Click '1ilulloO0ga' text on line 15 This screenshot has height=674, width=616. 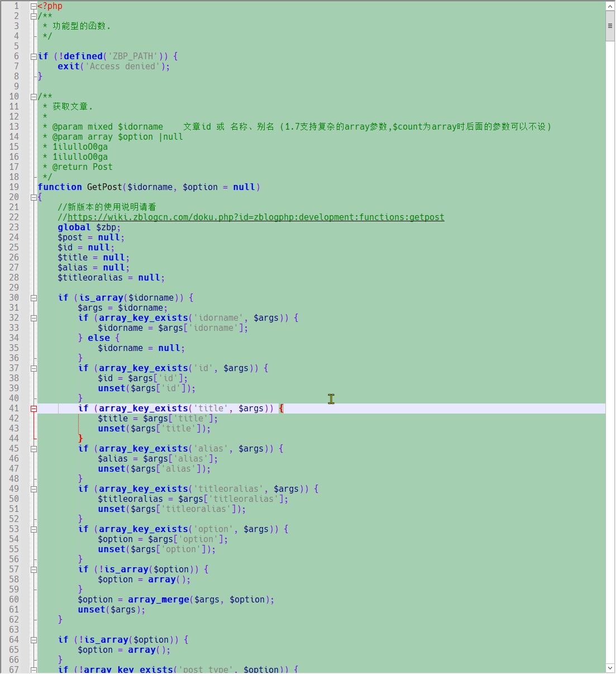80,147
